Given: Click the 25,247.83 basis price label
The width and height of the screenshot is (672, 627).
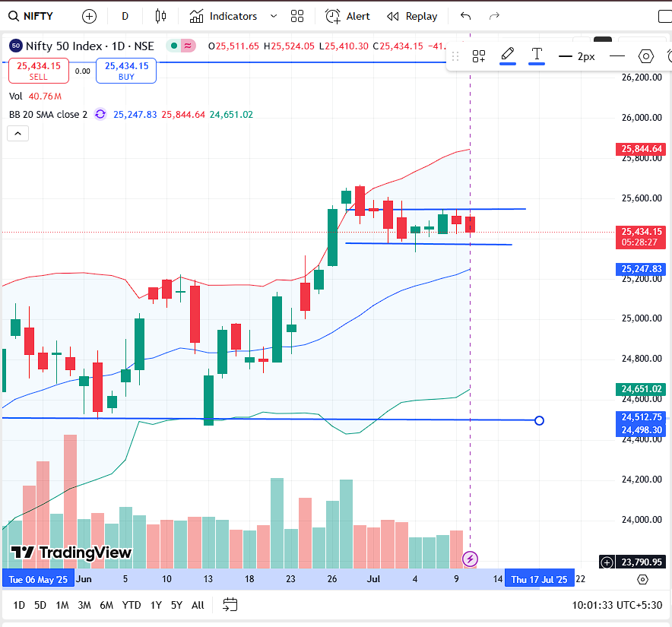Looking at the screenshot, I should [641, 269].
